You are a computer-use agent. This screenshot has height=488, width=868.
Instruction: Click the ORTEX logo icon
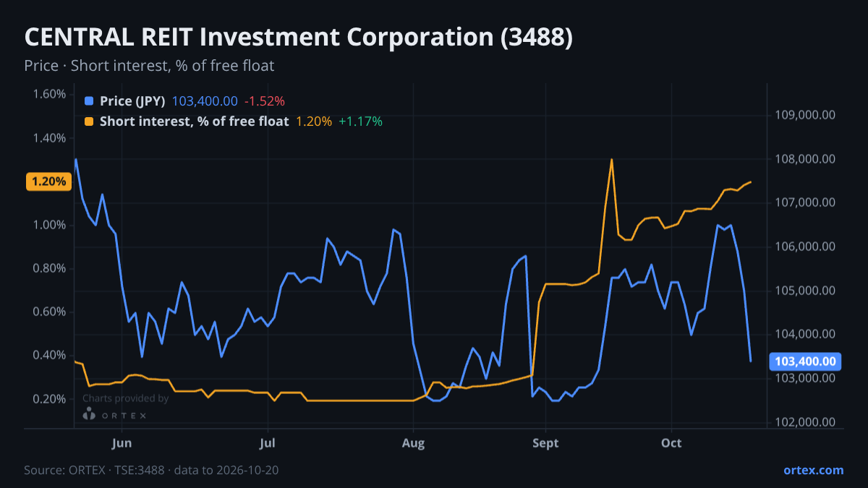pyautogui.click(x=89, y=414)
